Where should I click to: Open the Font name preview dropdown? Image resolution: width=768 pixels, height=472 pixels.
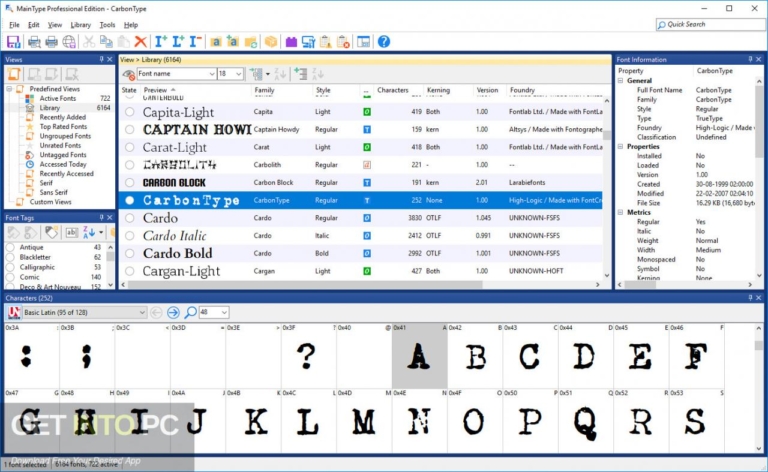click(212, 73)
